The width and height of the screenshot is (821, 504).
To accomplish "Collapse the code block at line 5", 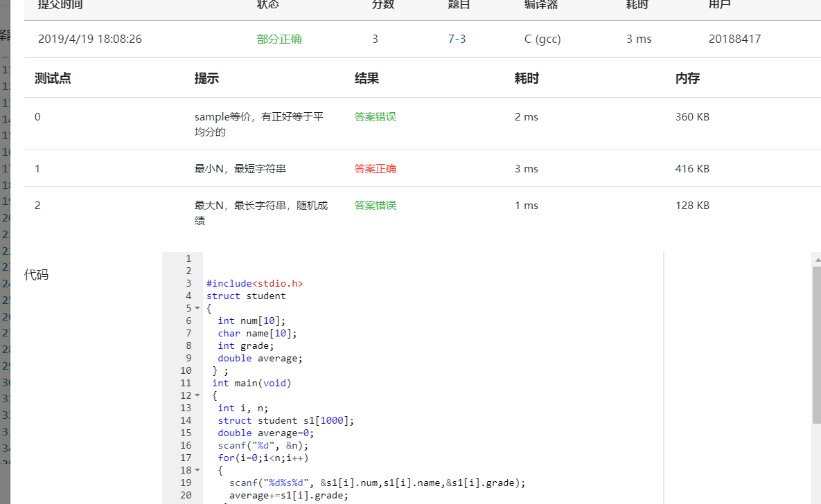I will 197,308.
